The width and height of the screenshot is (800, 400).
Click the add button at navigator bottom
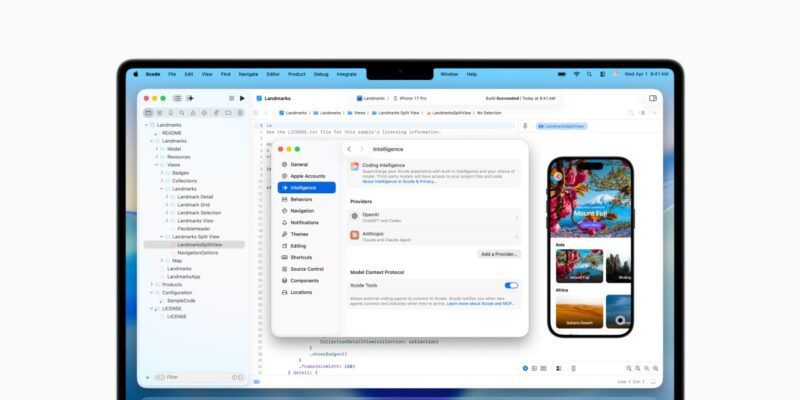(148, 377)
